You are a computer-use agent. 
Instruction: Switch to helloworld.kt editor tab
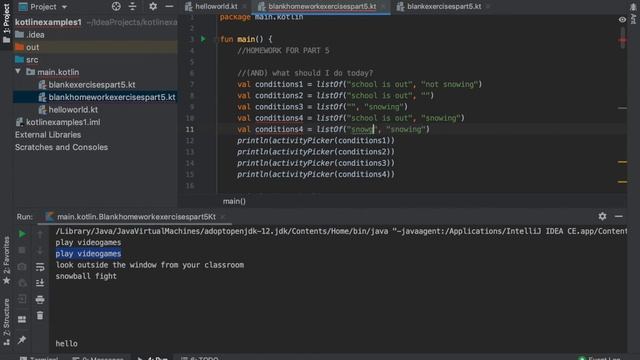click(x=215, y=7)
